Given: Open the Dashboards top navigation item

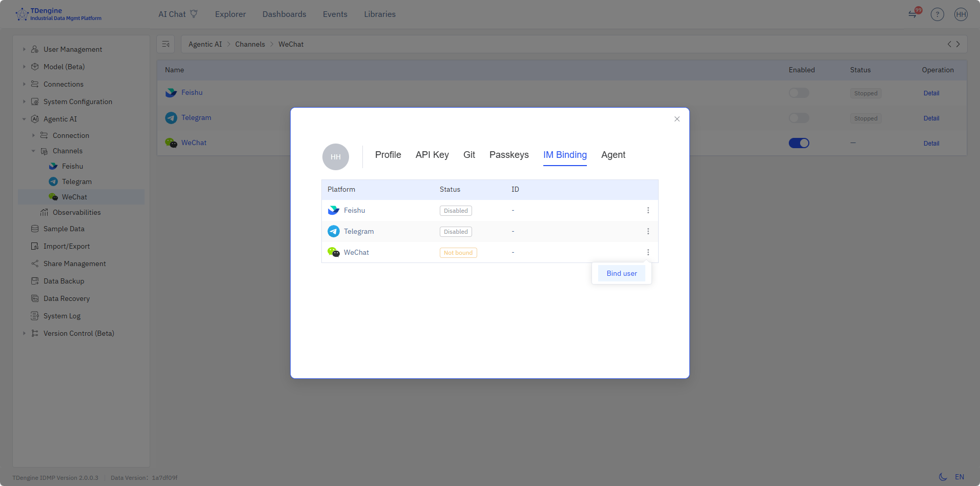Looking at the screenshot, I should (x=284, y=14).
